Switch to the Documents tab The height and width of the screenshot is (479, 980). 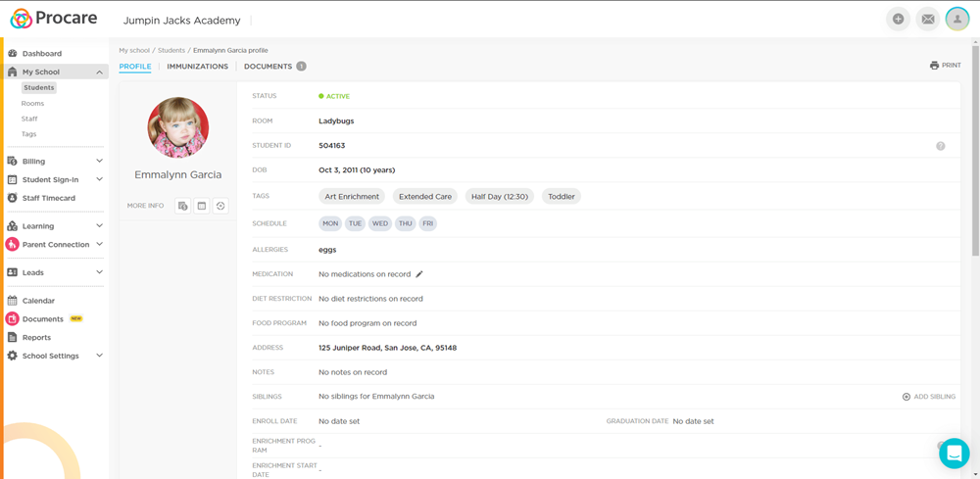click(x=269, y=67)
